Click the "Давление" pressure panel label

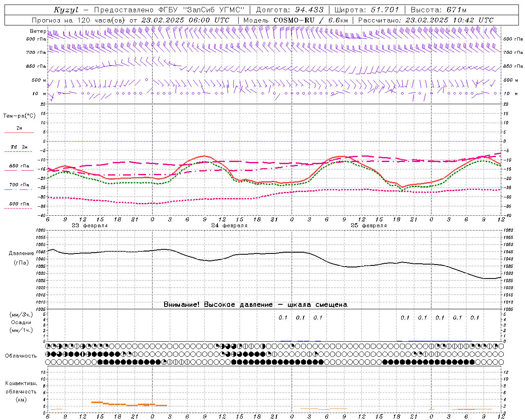click(21, 253)
